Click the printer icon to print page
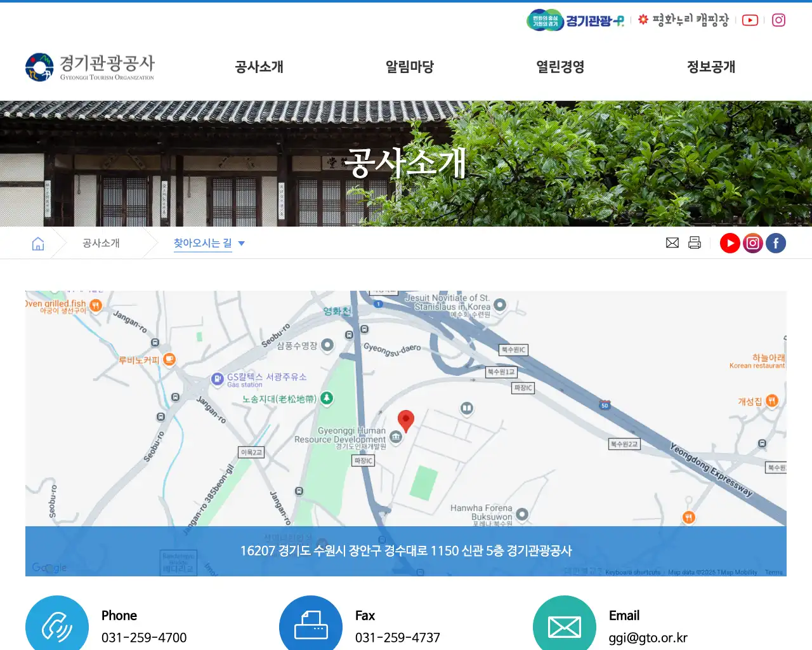The height and width of the screenshot is (650, 812). tap(695, 243)
